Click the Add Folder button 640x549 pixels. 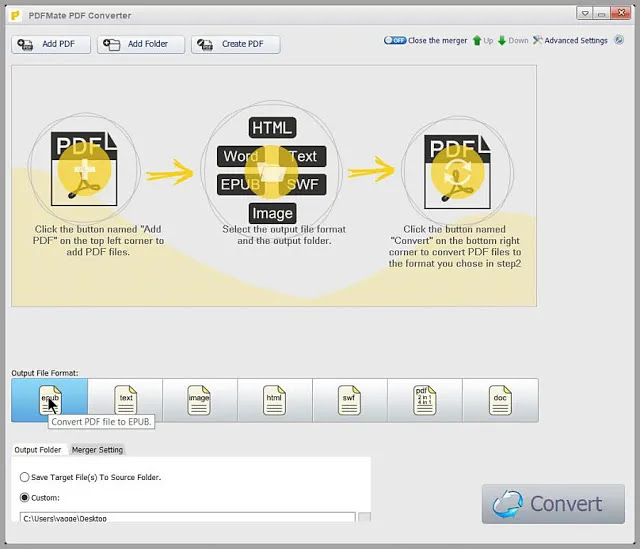coord(141,44)
